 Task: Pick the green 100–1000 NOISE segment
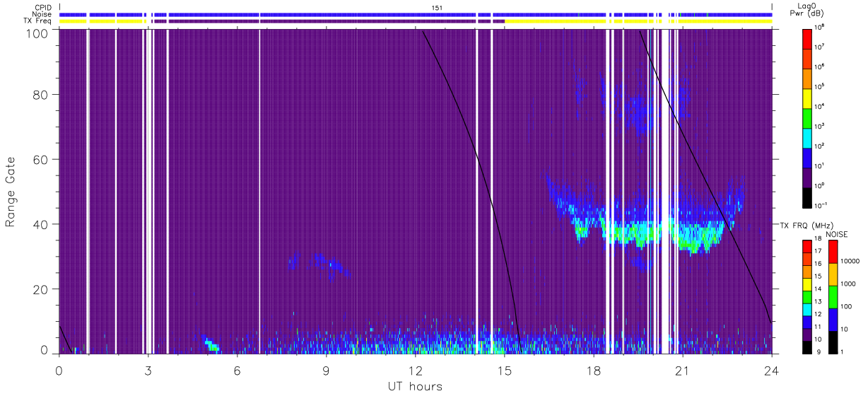tap(833, 296)
